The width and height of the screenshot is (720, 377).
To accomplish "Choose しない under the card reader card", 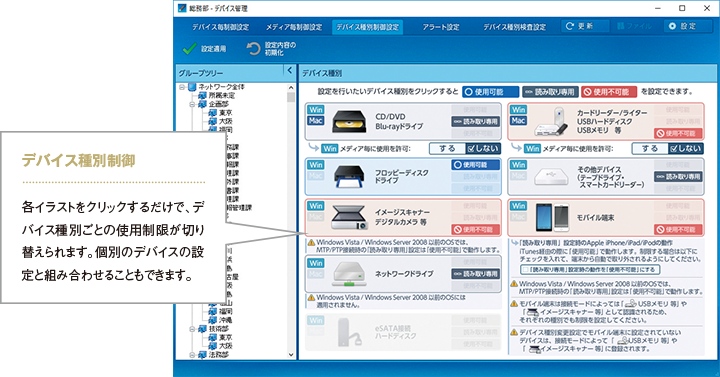I will click(685, 148).
